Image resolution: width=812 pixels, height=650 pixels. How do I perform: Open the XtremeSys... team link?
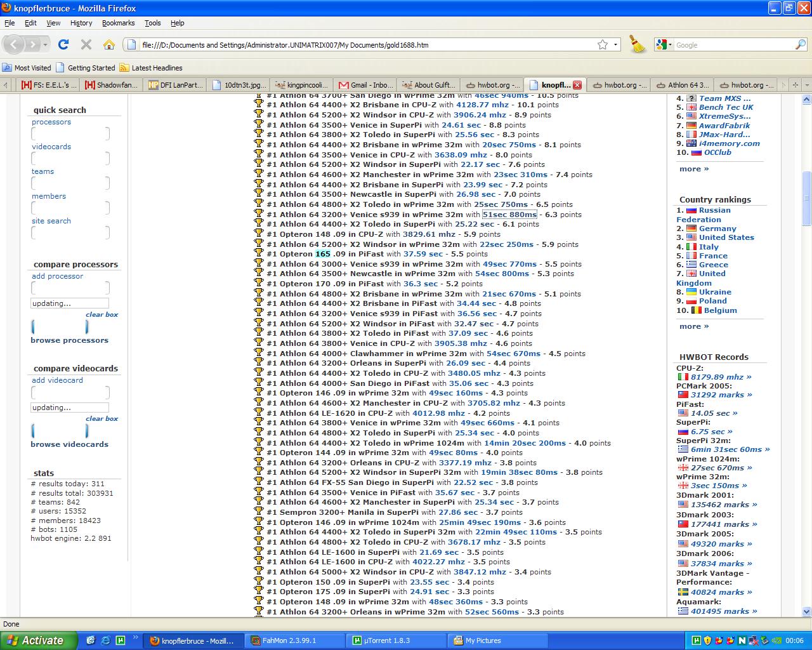click(x=724, y=116)
